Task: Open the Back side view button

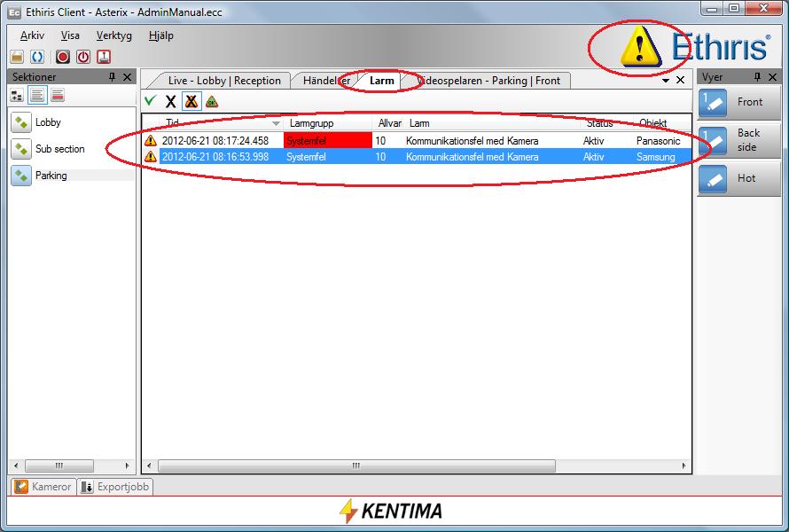Action: coord(738,140)
